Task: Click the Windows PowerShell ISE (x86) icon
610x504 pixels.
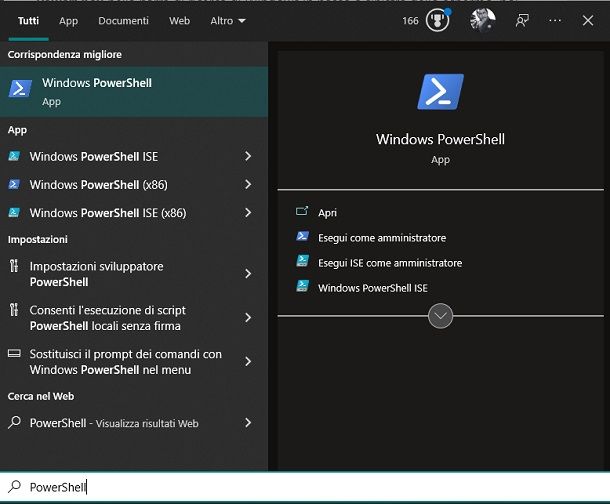Action: pyautogui.click(x=14, y=213)
